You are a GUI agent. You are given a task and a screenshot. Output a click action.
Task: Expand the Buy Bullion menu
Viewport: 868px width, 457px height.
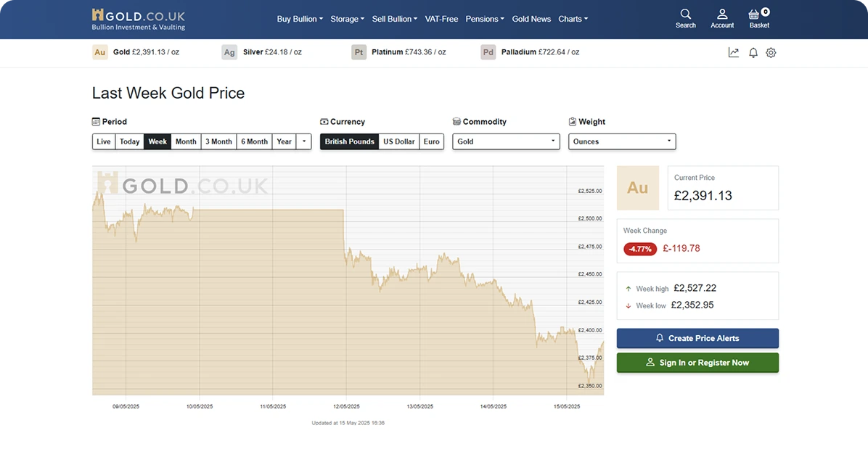pos(300,19)
